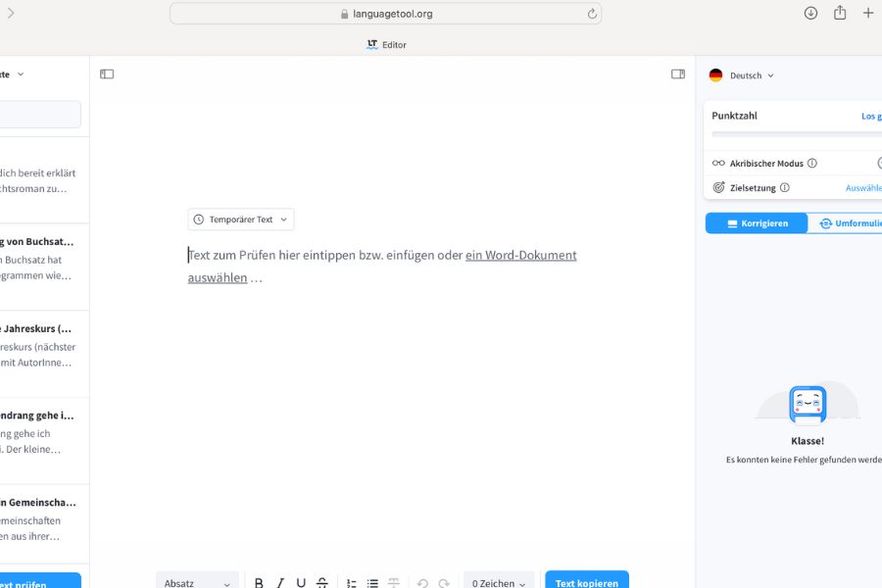
Task: Undo the last change
Action: point(421,581)
